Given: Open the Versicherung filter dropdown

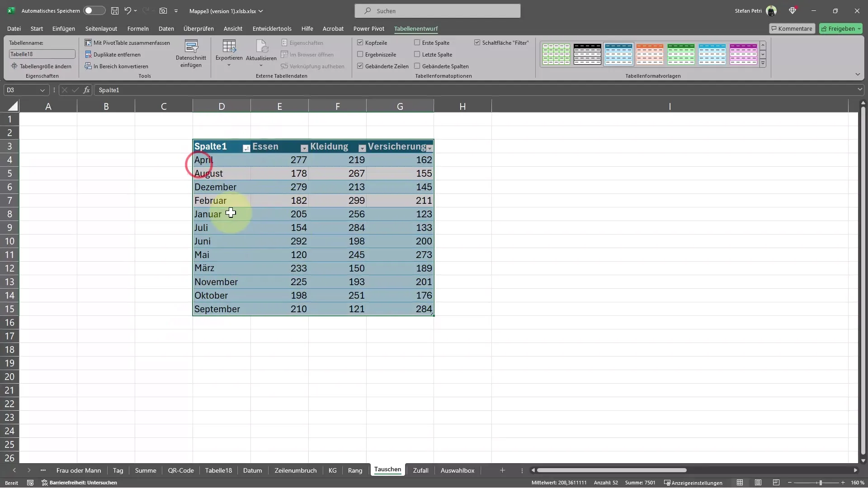Looking at the screenshot, I should click(429, 148).
